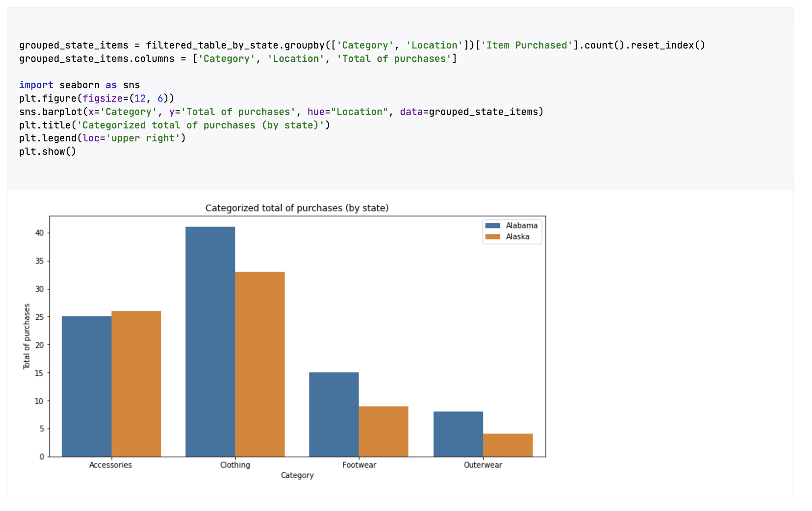Select the Category axis label
The width and height of the screenshot is (812, 511).
pos(297,475)
